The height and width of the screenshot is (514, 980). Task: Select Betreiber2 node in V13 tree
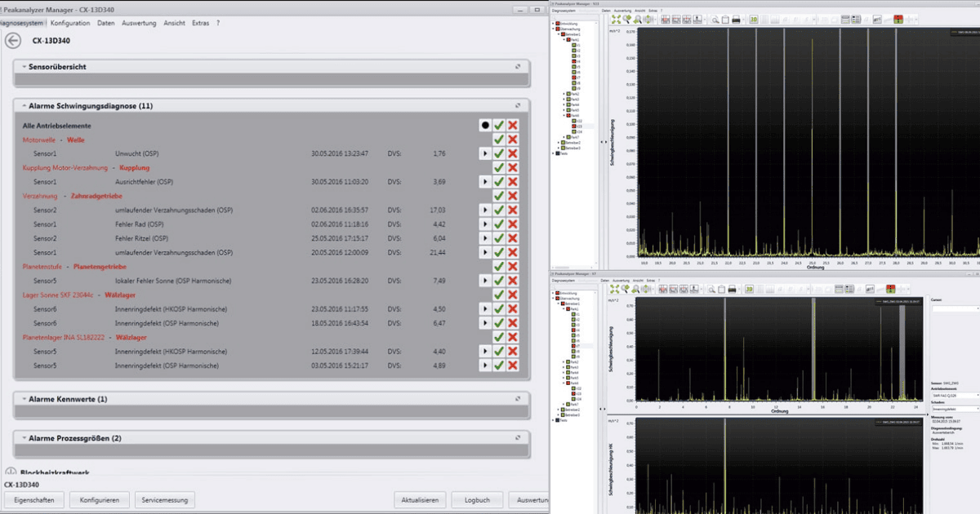[572, 142]
